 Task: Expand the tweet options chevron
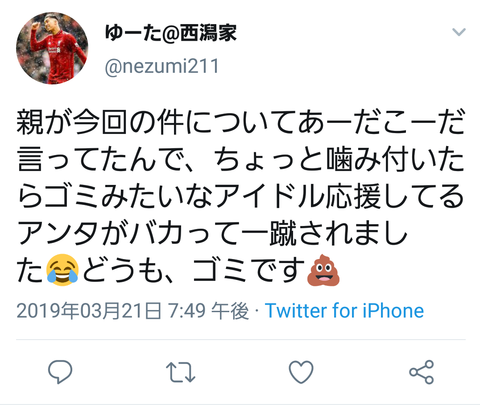click(x=459, y=32)
